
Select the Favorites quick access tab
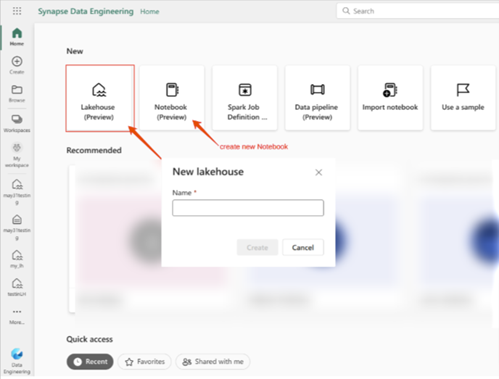click(144, 362)
